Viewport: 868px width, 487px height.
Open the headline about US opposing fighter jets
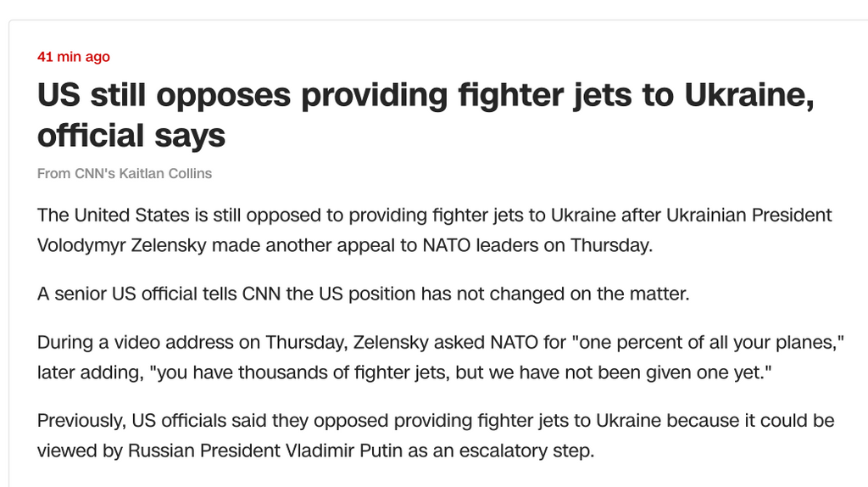pyautogui.click(x=426, y=115)
